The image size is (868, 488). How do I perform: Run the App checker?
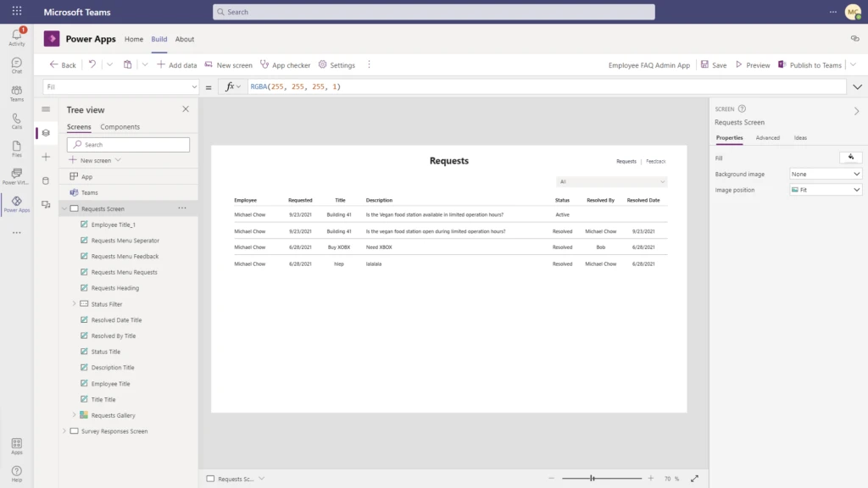click(x=286, y=64)
